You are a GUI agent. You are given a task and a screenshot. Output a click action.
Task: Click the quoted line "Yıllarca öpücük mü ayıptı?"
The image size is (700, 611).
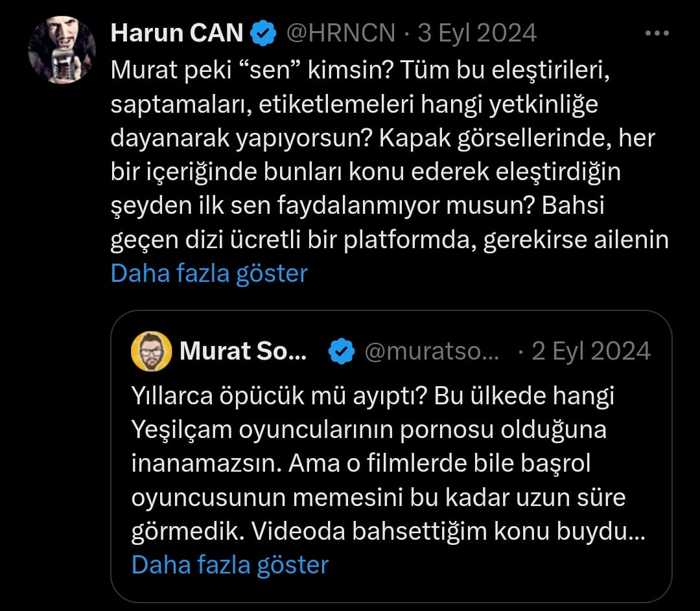373,395
